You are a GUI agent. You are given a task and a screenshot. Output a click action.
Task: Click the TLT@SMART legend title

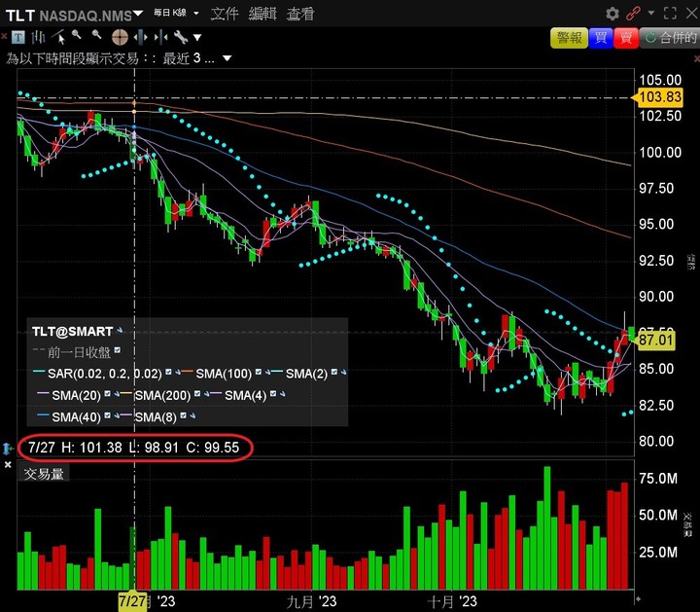point(72,332)
